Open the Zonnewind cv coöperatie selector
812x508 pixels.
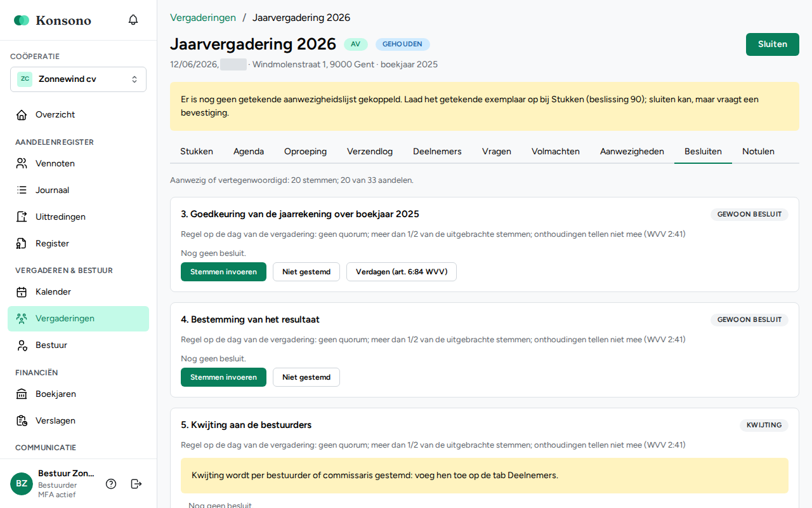coord(78,79)
